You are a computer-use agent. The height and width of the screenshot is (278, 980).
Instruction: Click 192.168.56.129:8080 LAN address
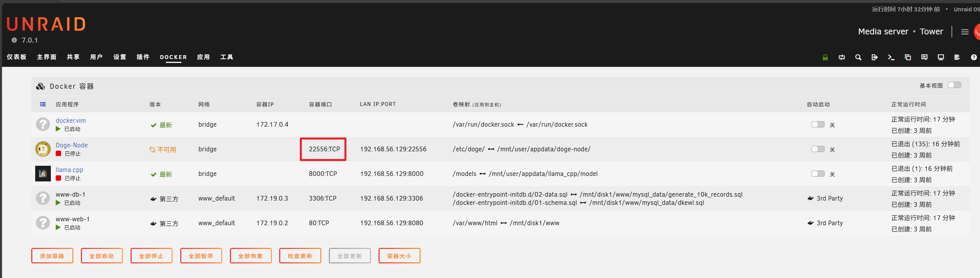(x=391, y=223)
